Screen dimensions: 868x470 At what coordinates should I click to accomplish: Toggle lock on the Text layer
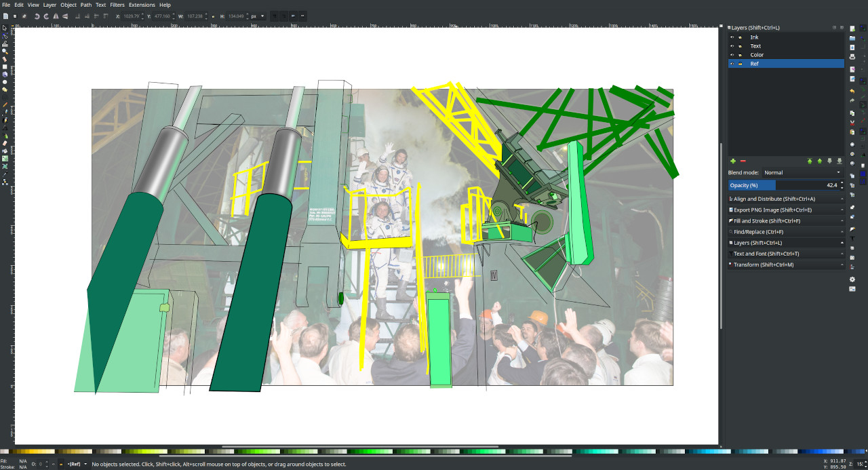(740, 46)
